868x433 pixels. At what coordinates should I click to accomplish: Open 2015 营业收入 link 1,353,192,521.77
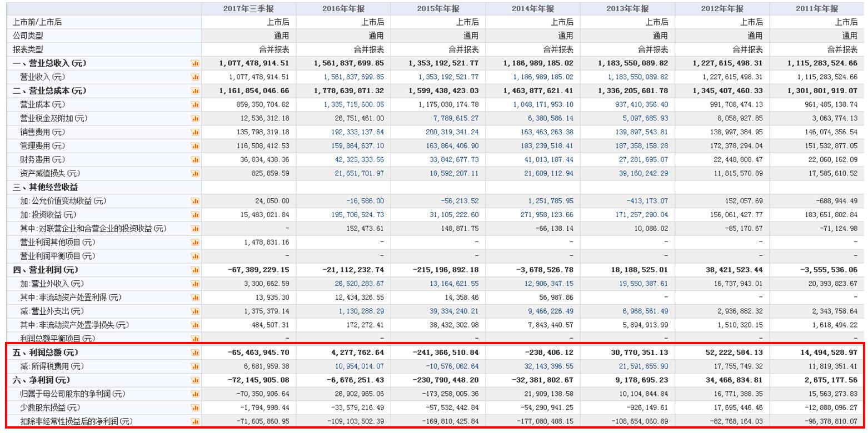(x=448, y=77)
